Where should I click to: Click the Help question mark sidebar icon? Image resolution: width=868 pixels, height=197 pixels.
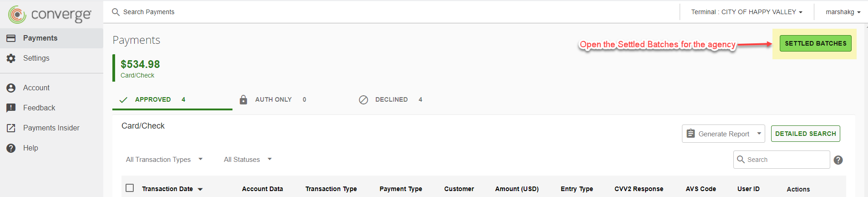(x=11, y=148)
